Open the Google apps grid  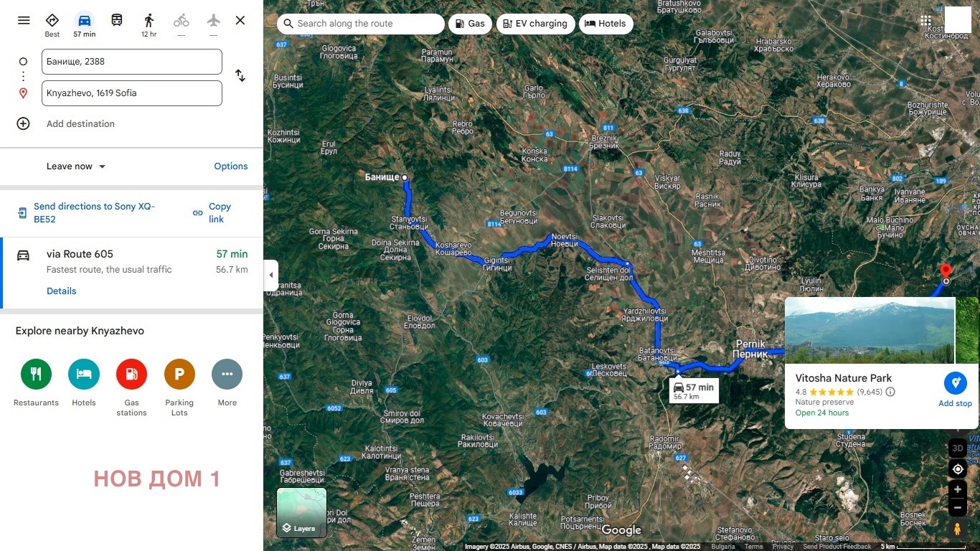coord(925,21)
